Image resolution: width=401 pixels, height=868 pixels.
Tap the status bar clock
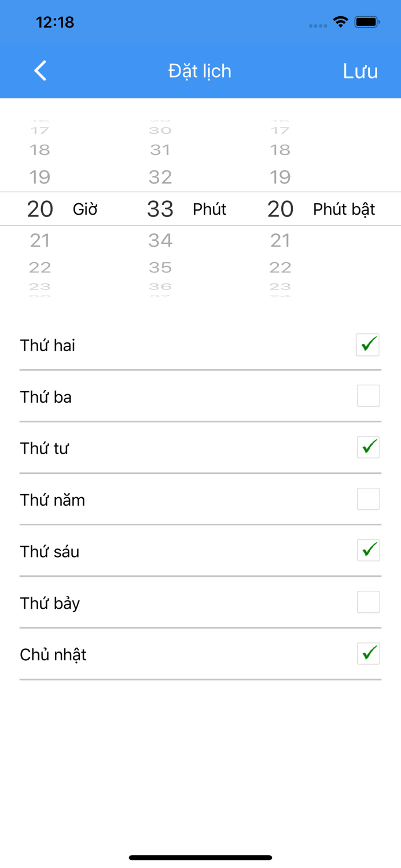(x=55, y=23)
